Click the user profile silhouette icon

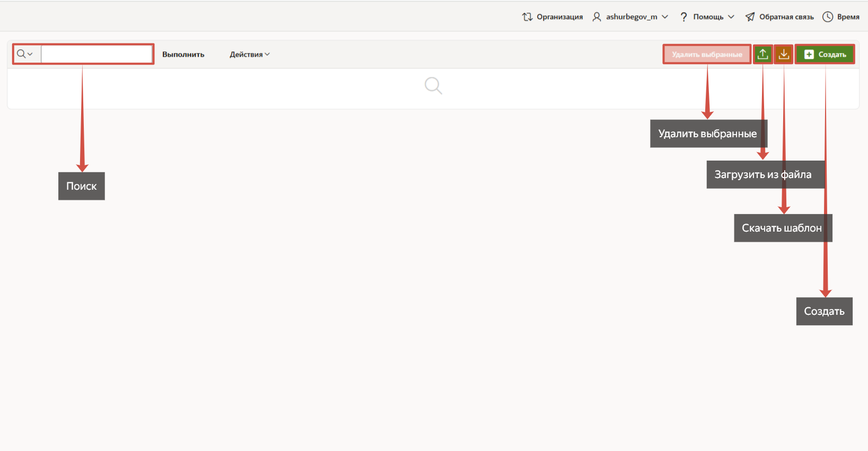[x=597, y=17]
